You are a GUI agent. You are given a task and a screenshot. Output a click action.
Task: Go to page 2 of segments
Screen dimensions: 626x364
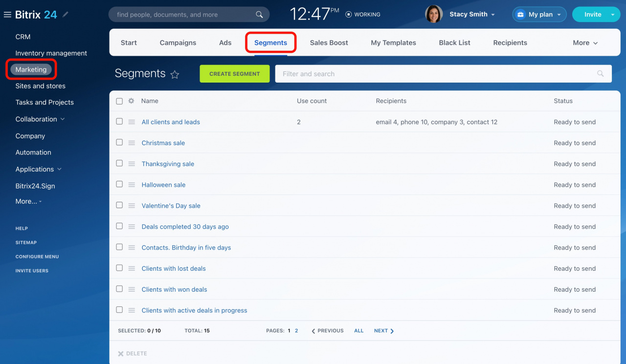296,331
